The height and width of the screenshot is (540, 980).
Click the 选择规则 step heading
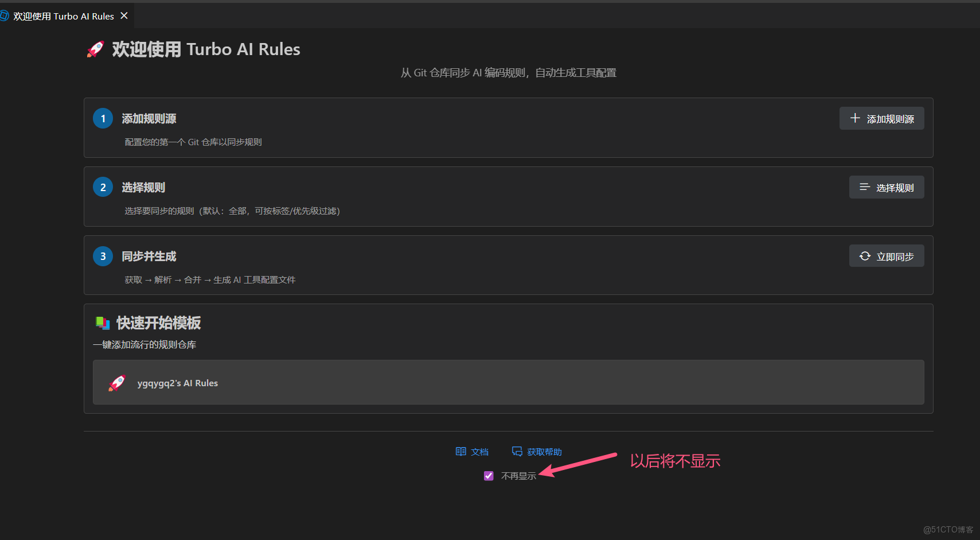click(143, 188)
